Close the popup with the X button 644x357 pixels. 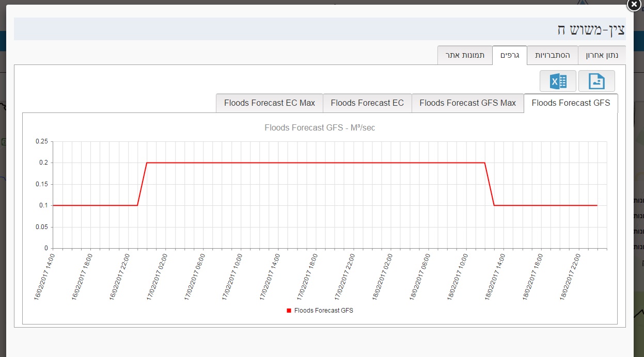pyautogui.click(x=634, y=4)
